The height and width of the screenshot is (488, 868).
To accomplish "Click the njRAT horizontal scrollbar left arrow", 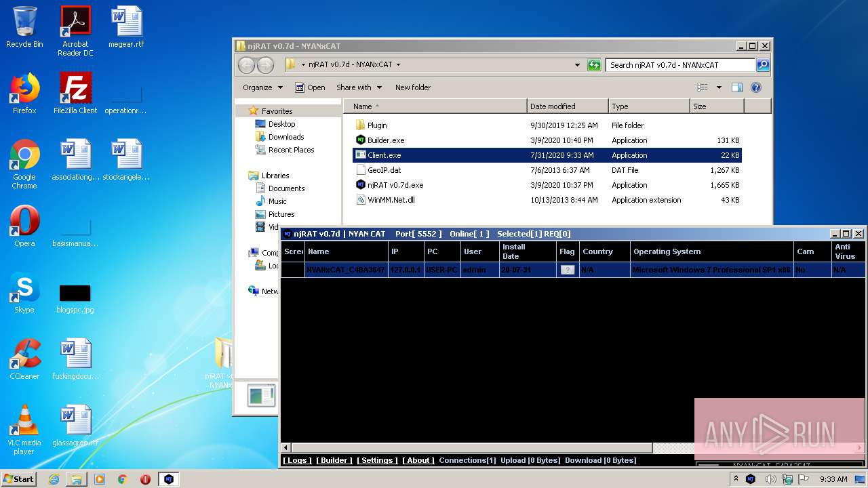I will pyautogui.click(x=286, y=448).
